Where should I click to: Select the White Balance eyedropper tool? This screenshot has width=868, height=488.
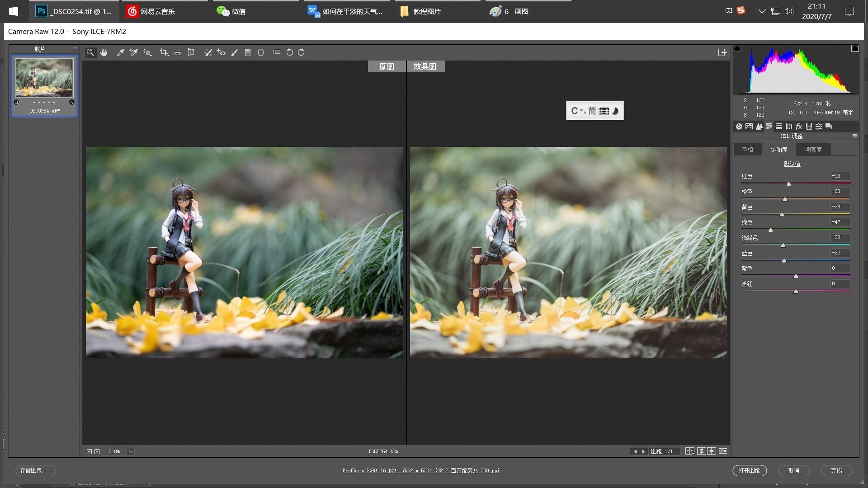120,52
